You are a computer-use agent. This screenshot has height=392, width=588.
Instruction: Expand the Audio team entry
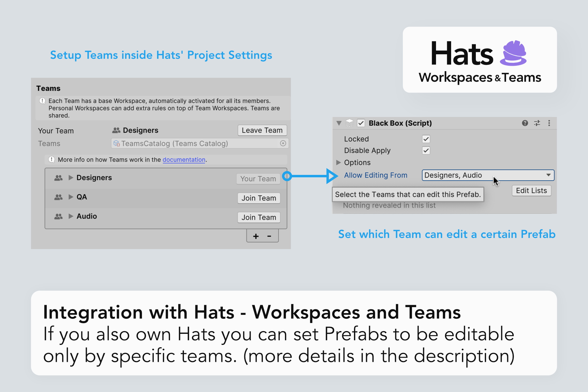tap(71, 216)
